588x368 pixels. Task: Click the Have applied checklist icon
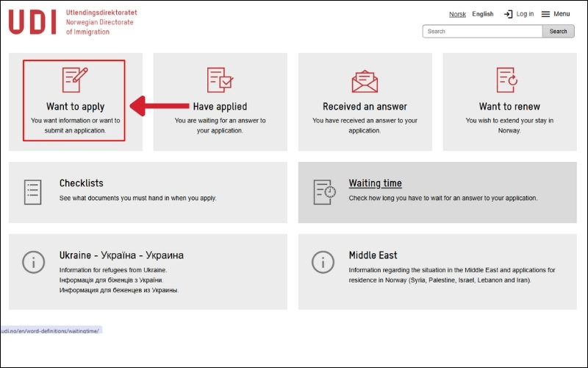click(220, 79)
